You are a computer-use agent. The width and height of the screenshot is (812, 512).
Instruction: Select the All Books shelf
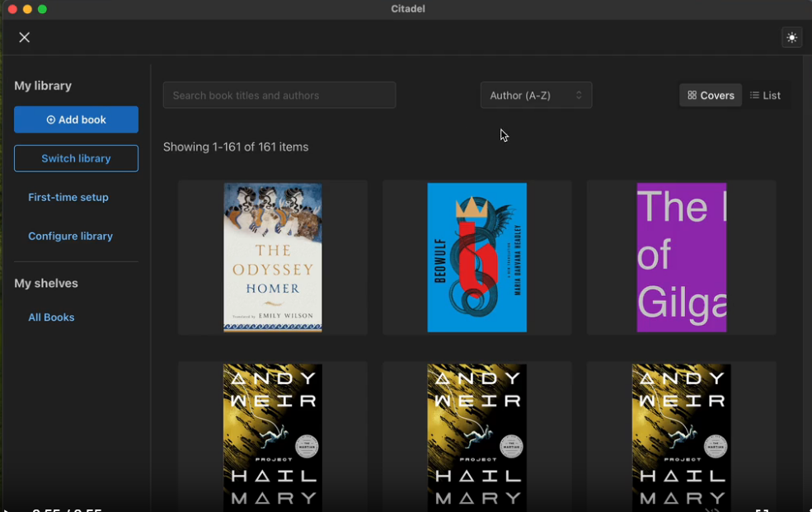click(x=51, y=317)
